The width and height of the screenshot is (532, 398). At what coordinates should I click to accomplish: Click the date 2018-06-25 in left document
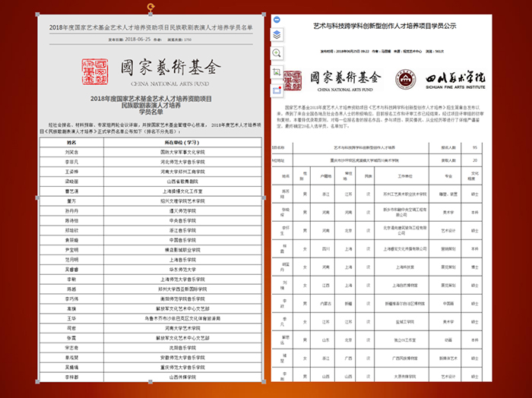pos(131,37)
